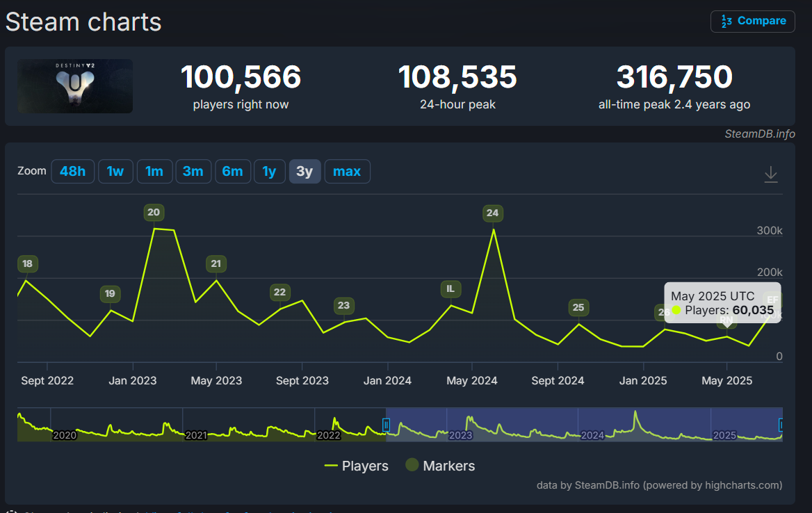Select the 1w zoom range
This screenshot has height=513, width=812.
click(x=115, y=171)
